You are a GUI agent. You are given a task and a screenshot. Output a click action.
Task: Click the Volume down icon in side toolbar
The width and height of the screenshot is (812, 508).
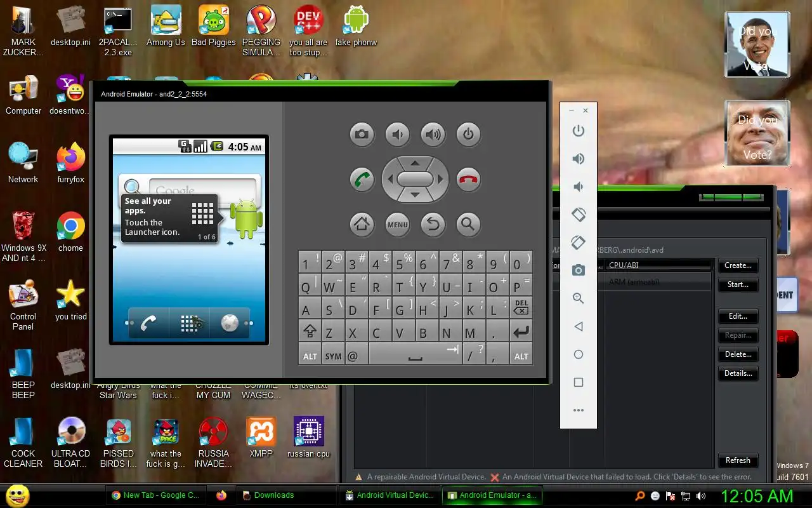click(x=578, y=187)
